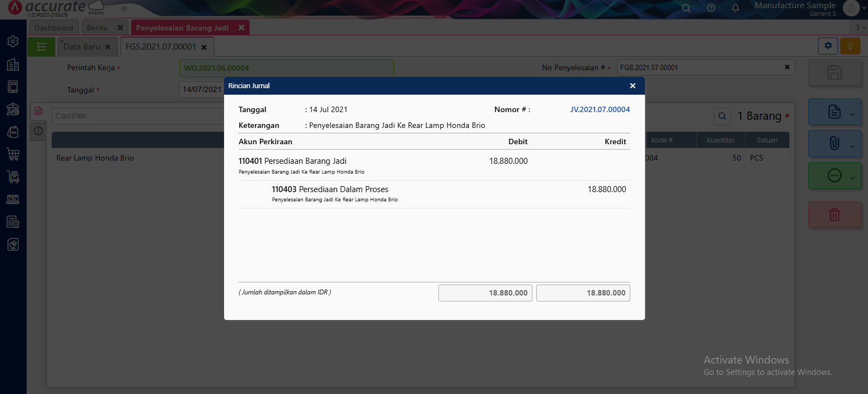Open the user profile avatar menu
The height and width of the screenshot is (394, 868).
tap(851, 8)
